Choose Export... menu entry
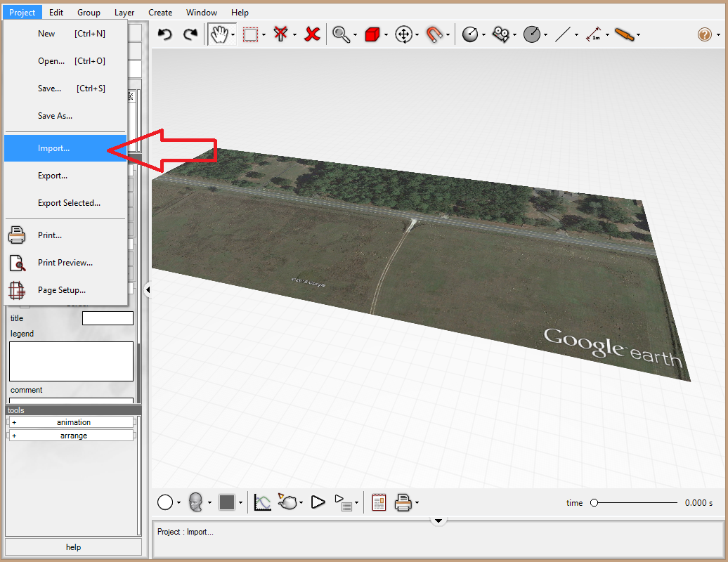Viewport: 728px width, 562px height. pyautogui.click(x=65, y=176)
